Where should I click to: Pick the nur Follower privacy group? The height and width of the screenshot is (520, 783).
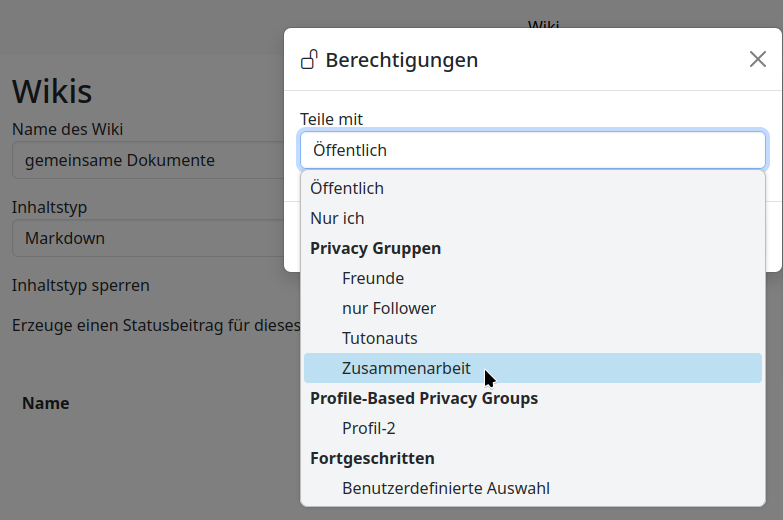pyautogui.click(x=388, y=308)
